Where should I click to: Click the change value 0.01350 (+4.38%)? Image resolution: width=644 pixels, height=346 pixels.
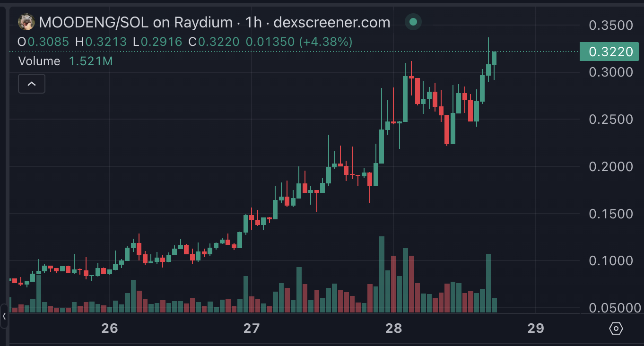[299, 42]
